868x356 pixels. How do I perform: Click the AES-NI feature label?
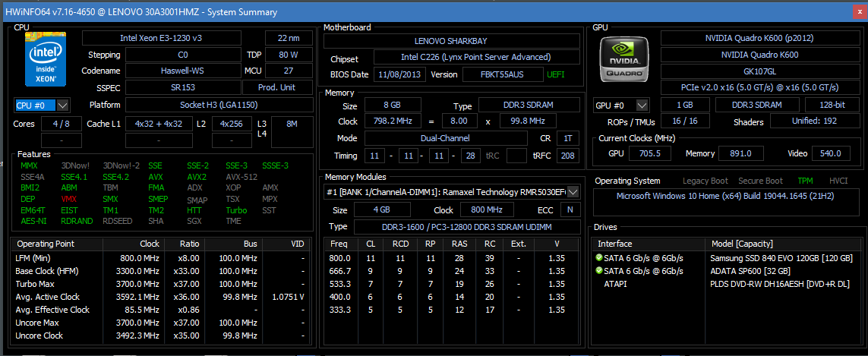32,221
